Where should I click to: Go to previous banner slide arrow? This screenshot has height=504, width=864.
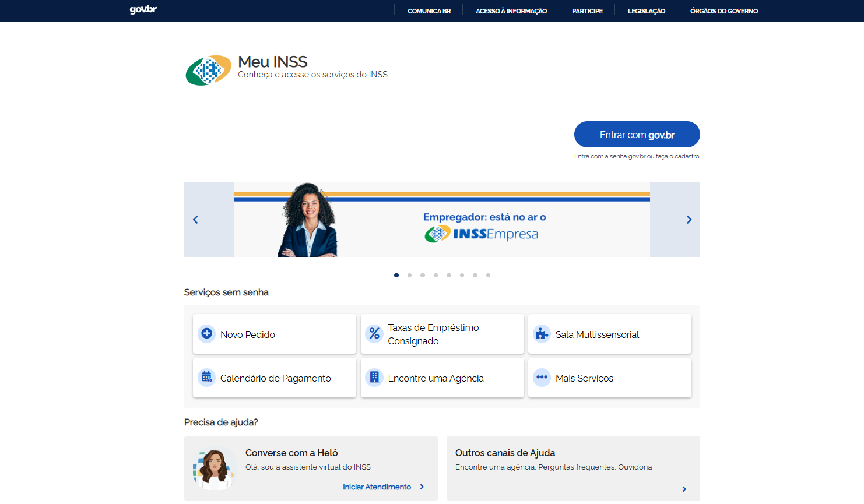(x=195, y=220)
